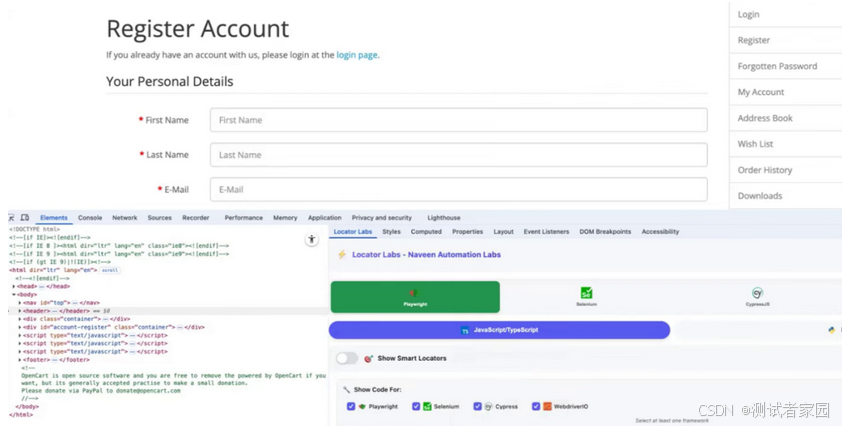Image resolution: width=842 pixels, height=426 pixels.
Task: Select the closing </html> tag line
Action: pos(21,415)
